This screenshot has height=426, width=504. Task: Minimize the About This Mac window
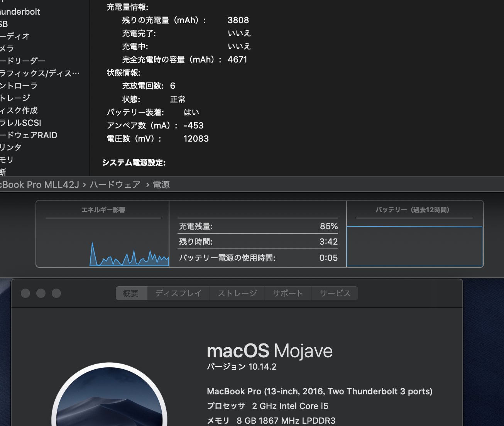(41, 293)
